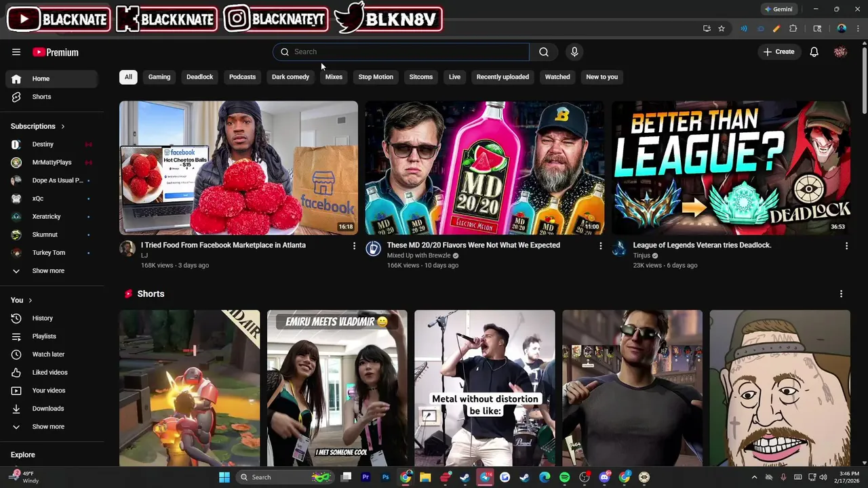Open the Tinjus channel link

tap(642, 256)
